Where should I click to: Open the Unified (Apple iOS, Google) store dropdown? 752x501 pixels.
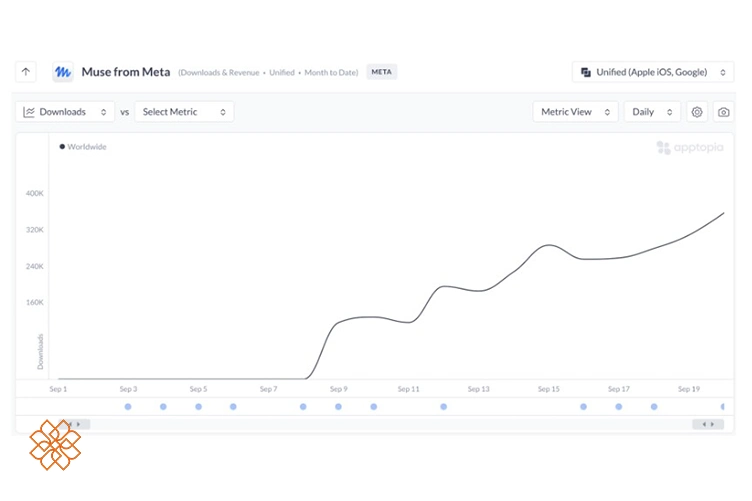(653, 72)
